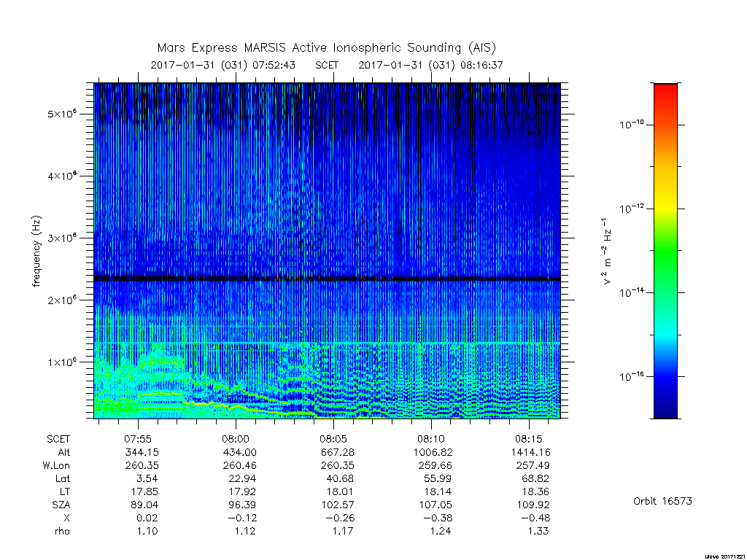Click the frequency (Hz) axis title
The width and height of the screenshot is (747, 560).
36,252
